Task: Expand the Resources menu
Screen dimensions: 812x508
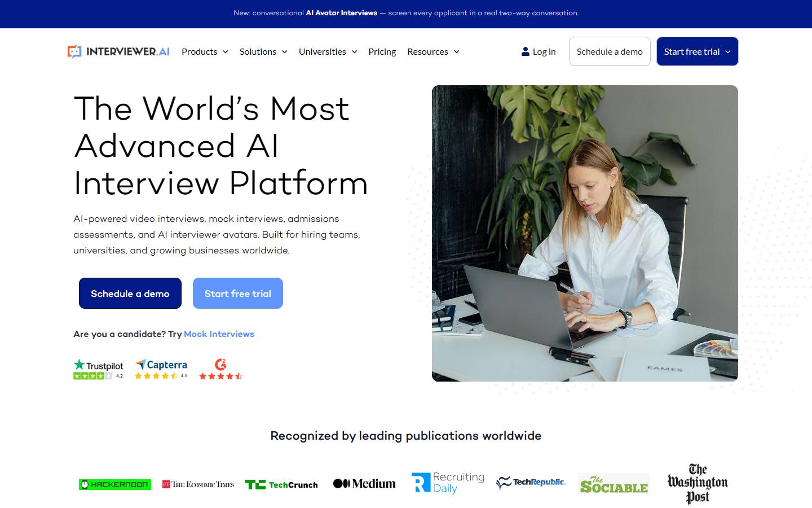Action: pos(433,51)
